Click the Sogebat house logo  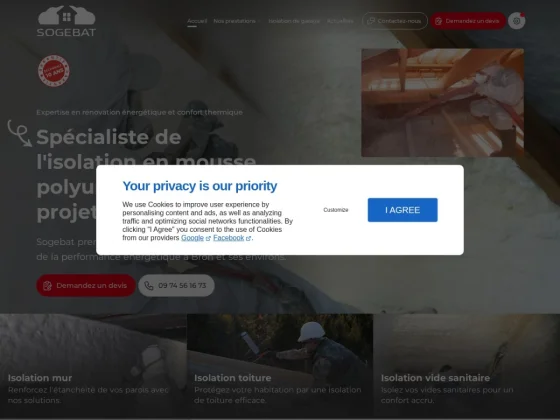tap(66, 21)
